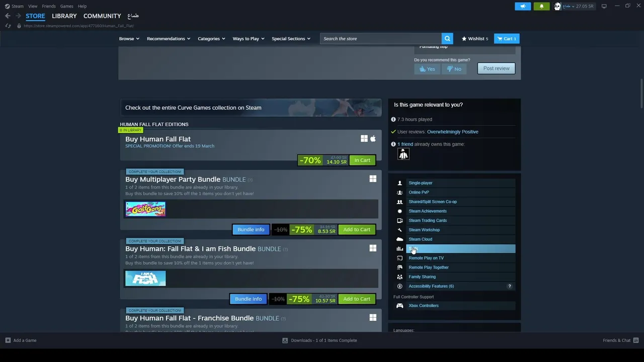Click Windows icon on Multiplayer Party Bundle
644x362 pixels.
373,179
